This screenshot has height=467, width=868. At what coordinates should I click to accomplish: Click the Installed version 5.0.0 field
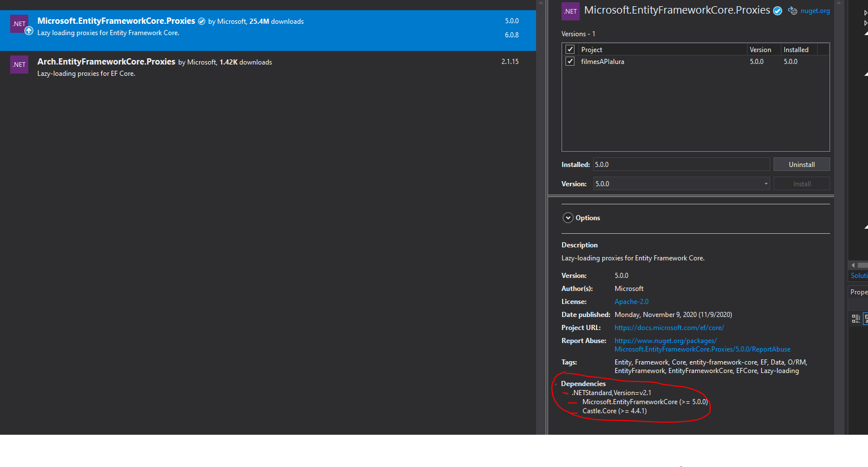coord(681,164)
